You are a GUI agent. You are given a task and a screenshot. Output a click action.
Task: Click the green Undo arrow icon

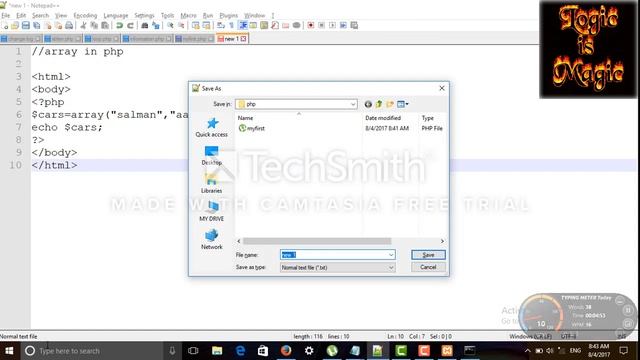coord(120,25)
